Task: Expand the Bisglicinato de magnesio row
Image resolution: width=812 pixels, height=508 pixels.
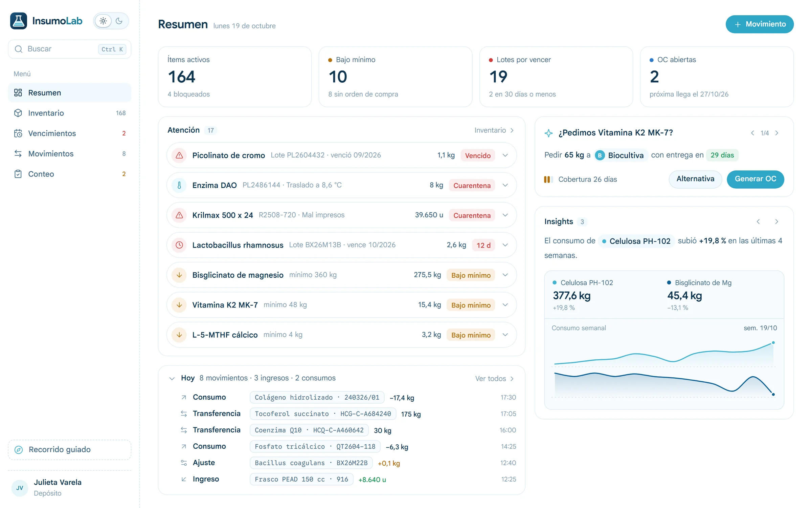Action: [505, 275]
